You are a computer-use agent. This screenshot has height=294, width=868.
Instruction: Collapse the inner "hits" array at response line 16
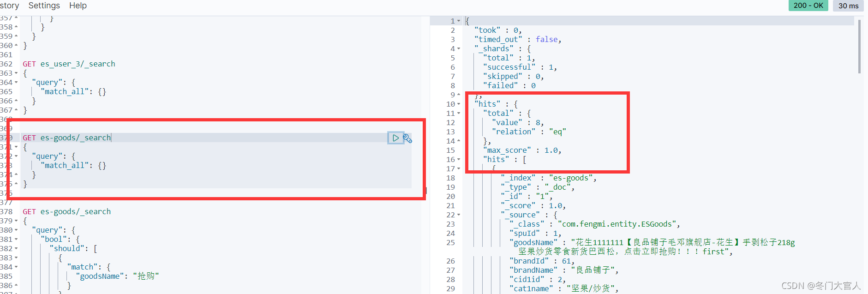[x=459, y=159]
